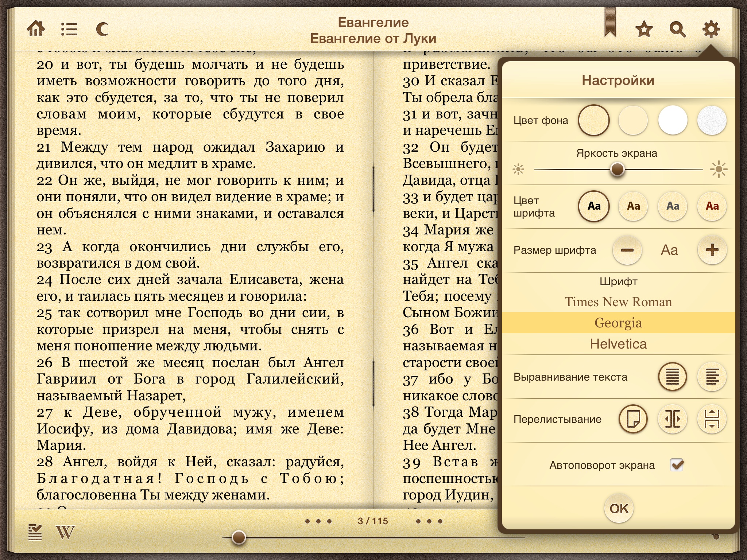Image resolution: width=747 pixels, height=560 pixels.
Task: Decrease font size with minus button
Action: coord(627,250)
